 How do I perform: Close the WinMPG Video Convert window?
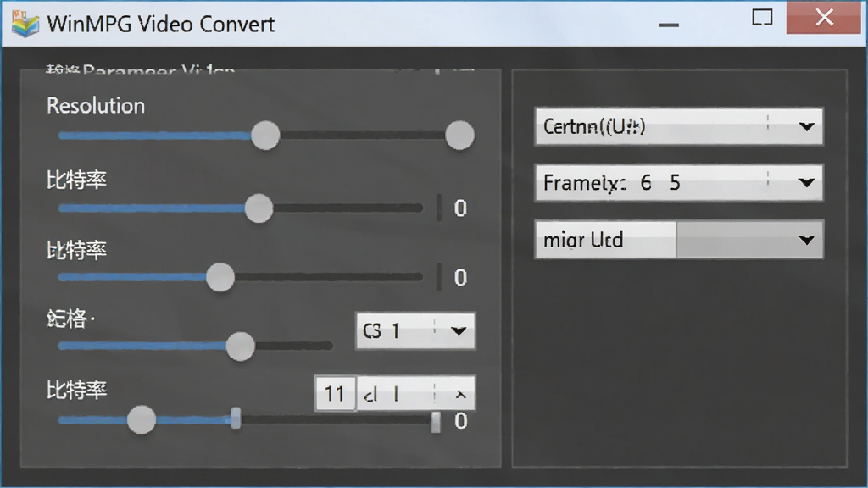(x=824, y=18)
